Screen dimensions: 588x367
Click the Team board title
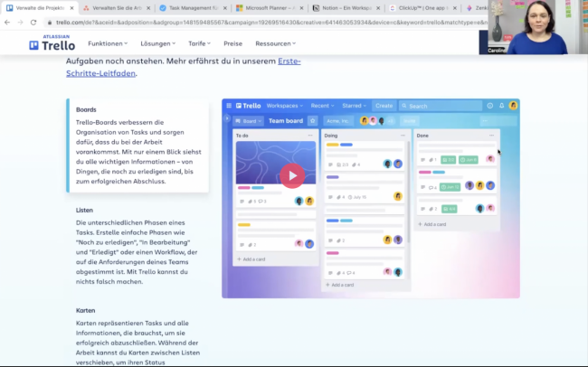(x=286, y=121)
